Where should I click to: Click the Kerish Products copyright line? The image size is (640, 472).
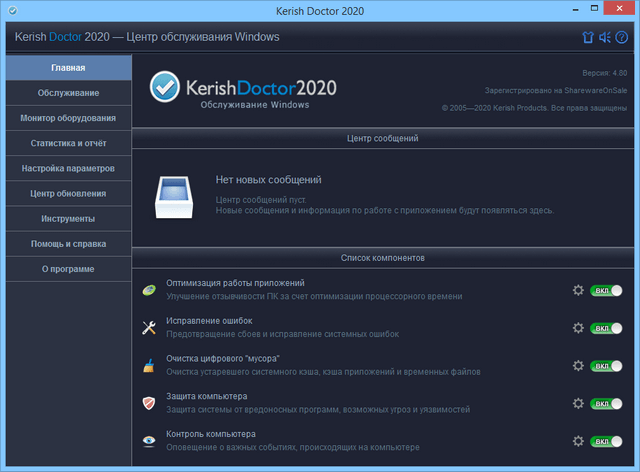tap(534, 108)
